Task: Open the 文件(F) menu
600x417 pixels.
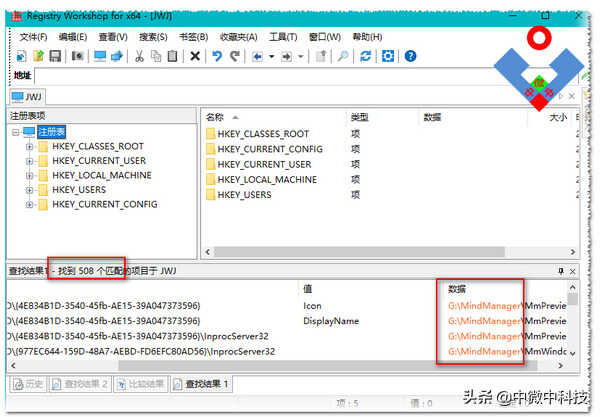Action: [x=33, y=37]
